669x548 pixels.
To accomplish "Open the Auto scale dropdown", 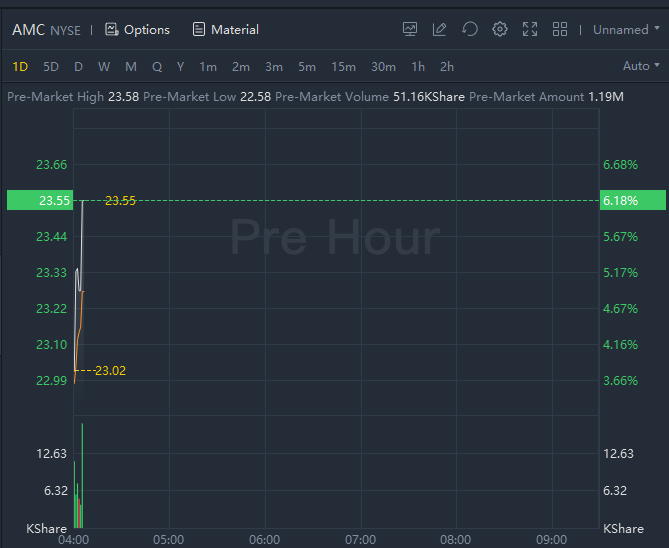I will pos(641,67).
